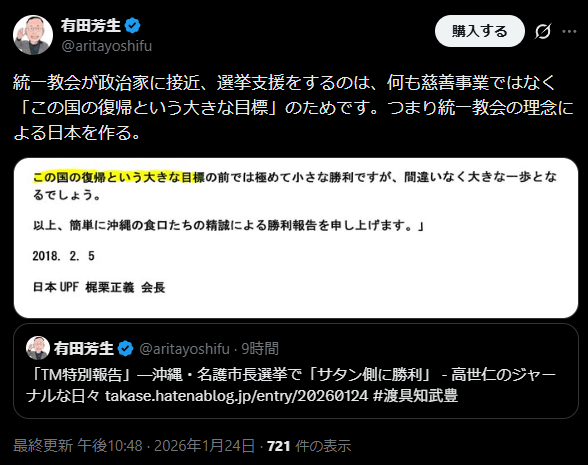Open takase.hatenablog.jp link in quoted tweet
The width and height of the screenshot is (588, 465).
(x=237, y=396)
